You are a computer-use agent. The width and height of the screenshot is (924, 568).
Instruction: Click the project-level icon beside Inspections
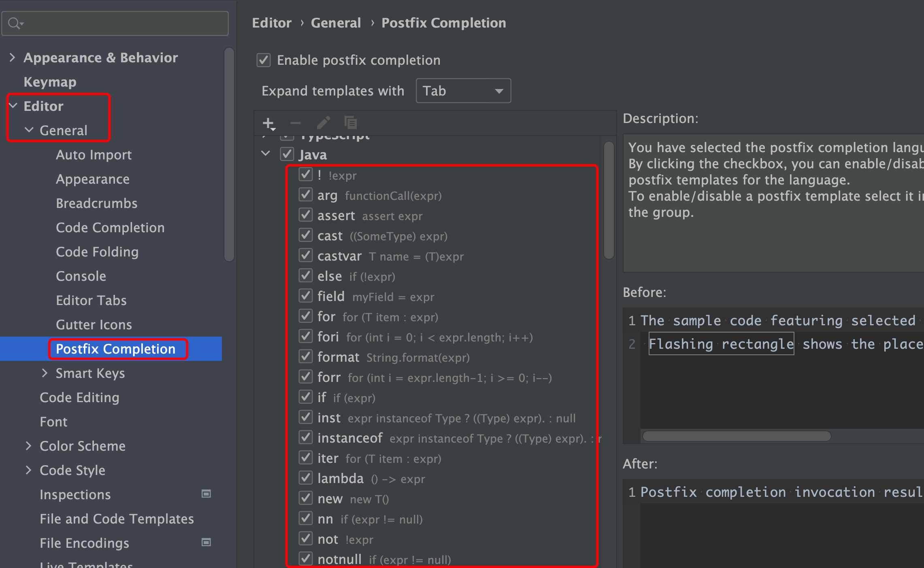[206, 494]
